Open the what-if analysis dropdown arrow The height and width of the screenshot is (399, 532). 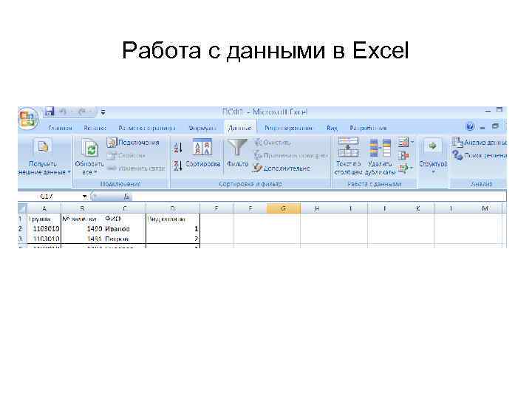(412, 168)
